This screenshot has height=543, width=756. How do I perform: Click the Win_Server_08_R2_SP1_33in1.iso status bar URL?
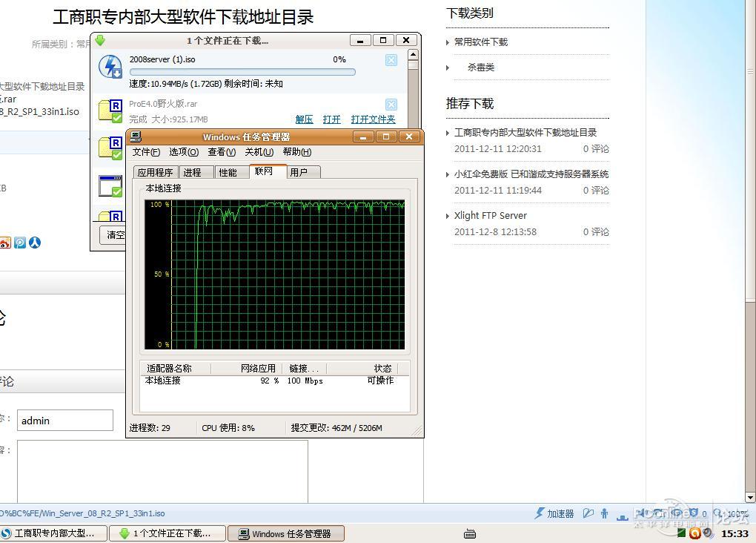click(x=82, y=513)
